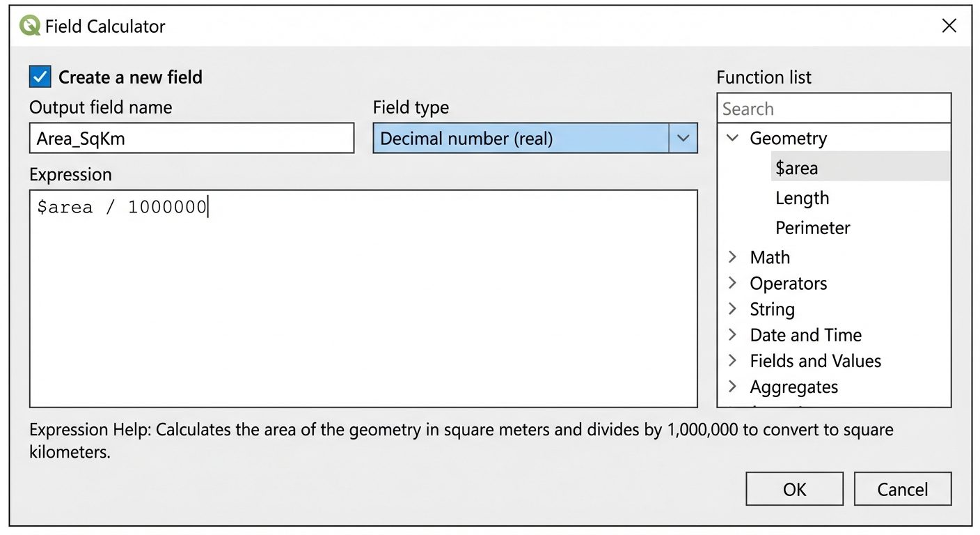Collapse the Geometry function group
Screen dimensions: 980x535
click(x=732, y=138)
